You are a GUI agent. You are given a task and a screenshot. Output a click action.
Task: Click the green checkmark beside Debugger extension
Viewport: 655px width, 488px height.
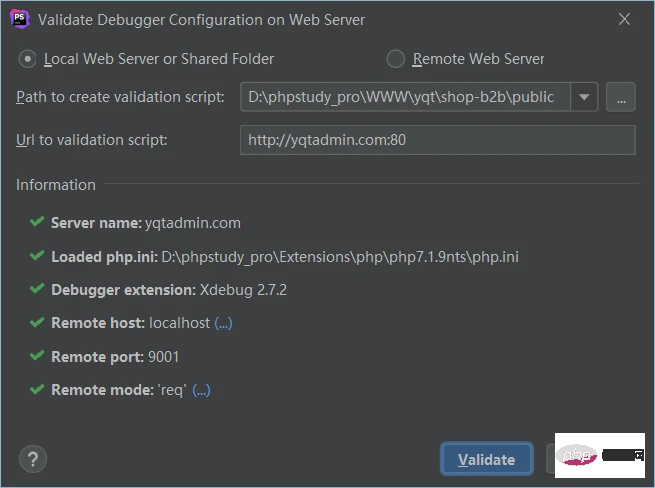tap(37, 289)
